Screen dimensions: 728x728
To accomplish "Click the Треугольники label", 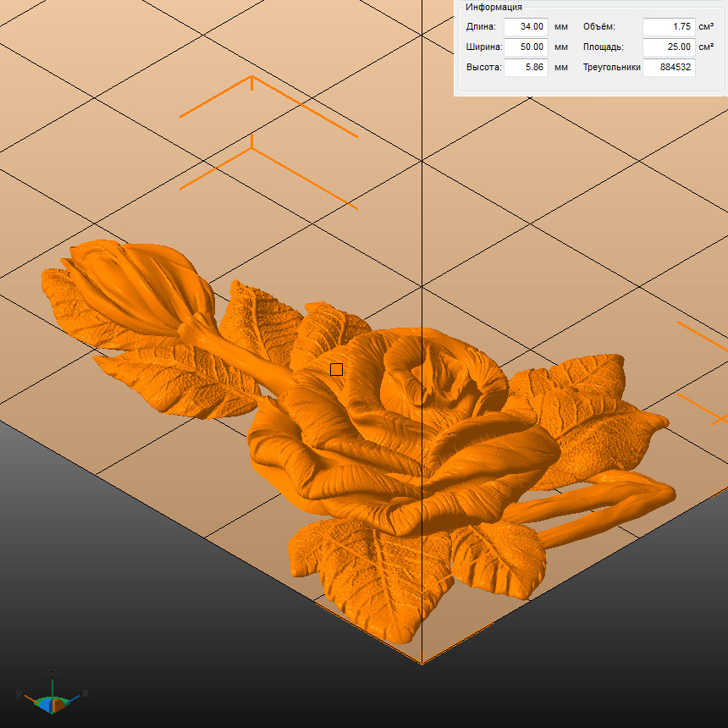I will click(611, 67).
